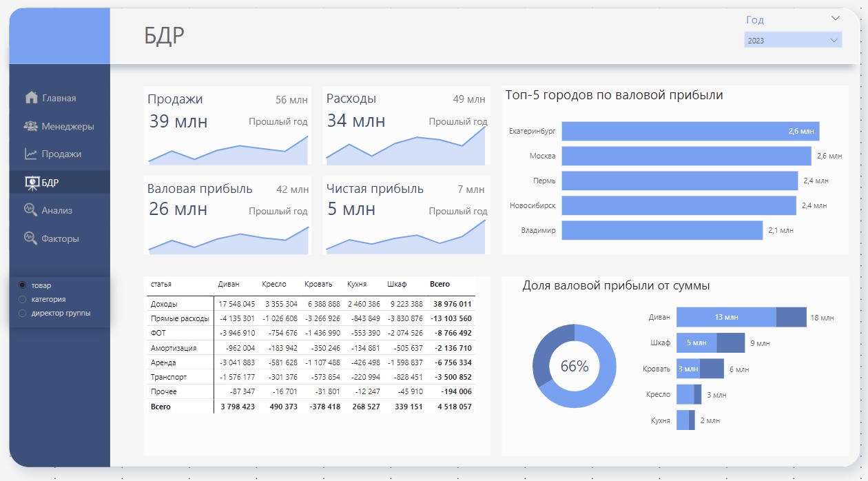868x481 pixels.
Task: Select the Прямые расходы row label
Action: (180, 318)
